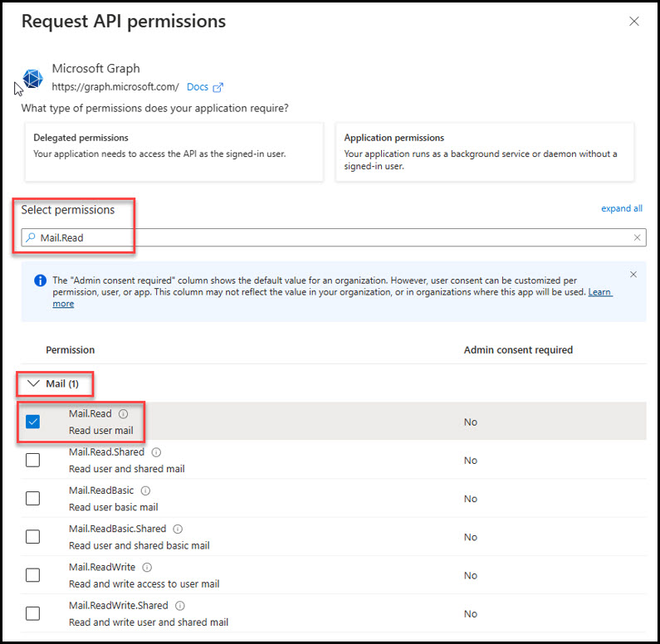Click the Permission column header
The image size is (660, 644).
pos(71,350)
